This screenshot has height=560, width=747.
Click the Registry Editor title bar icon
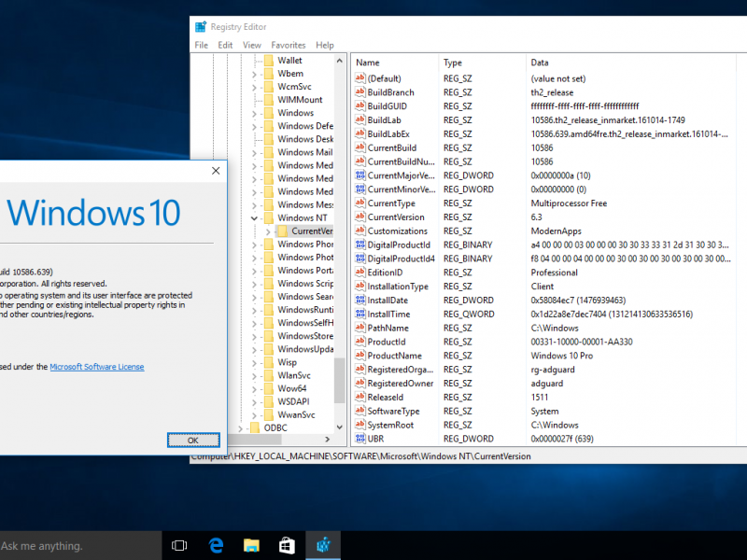point(201,27)
